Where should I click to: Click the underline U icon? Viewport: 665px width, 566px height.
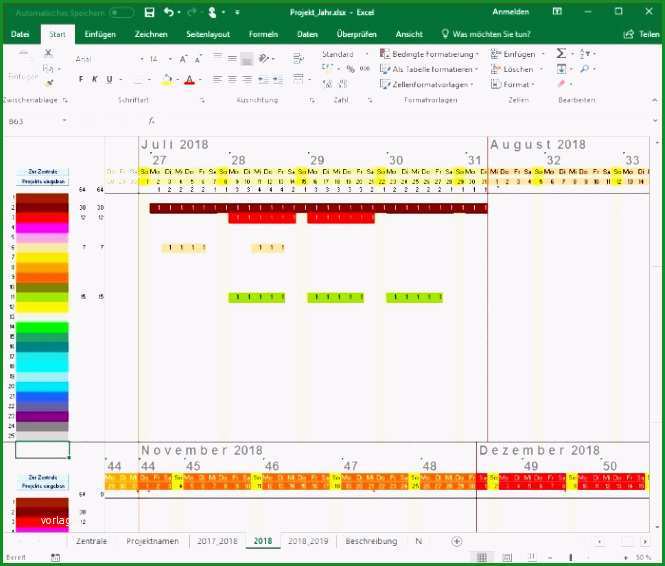(x=109, y=79)
